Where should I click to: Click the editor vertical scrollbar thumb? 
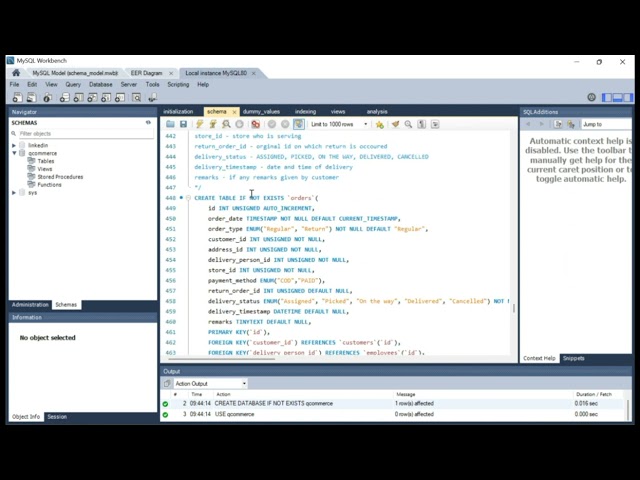click(x=513, y=308)
